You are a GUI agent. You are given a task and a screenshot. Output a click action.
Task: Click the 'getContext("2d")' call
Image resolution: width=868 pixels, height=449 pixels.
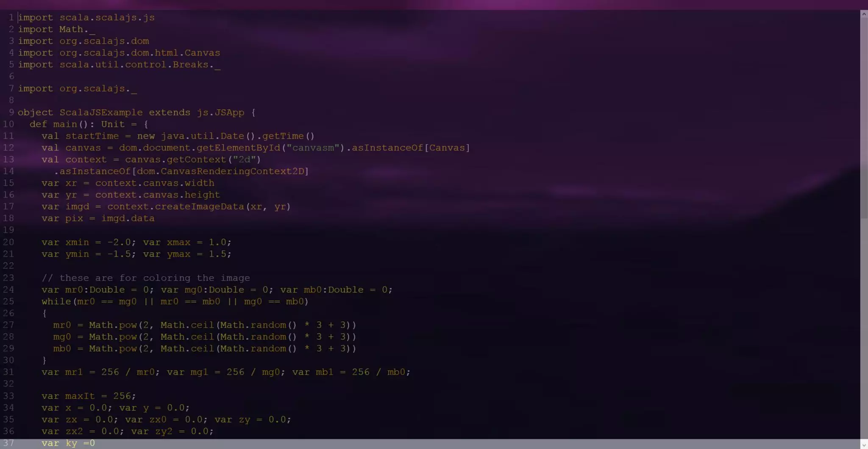tap(214, 159)
